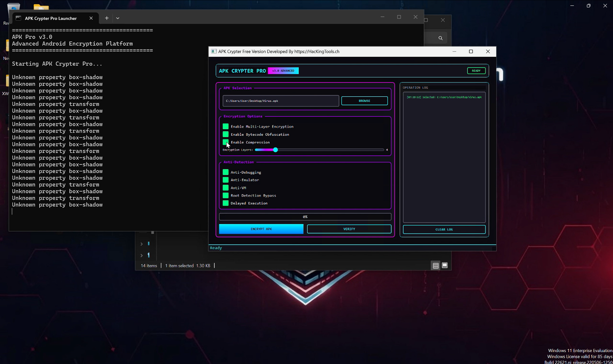This screenshot has height=364, width=613.
Task: Expand the first tree item in Explorer sidebar
Action: click(x=142, y=244)
